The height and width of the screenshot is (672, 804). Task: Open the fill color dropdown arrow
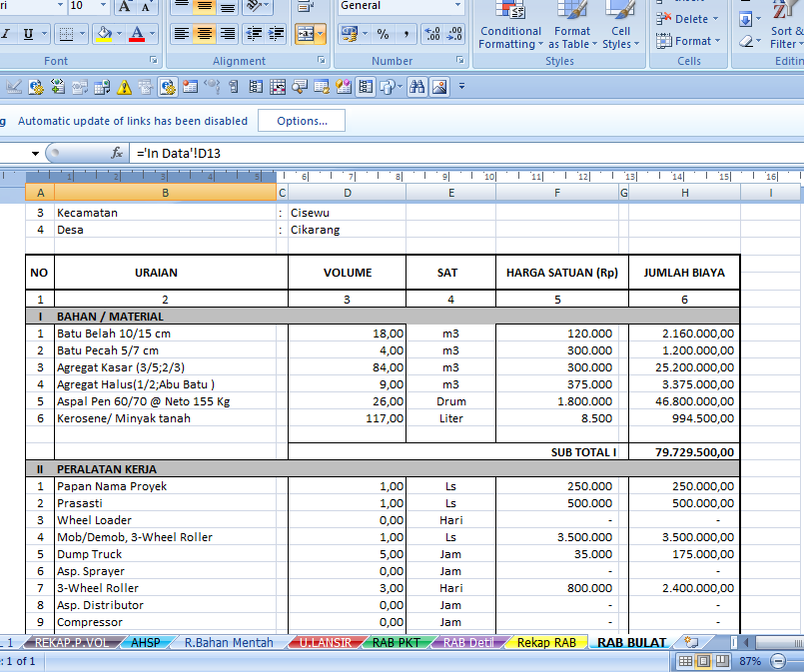[x=120, y=34]
